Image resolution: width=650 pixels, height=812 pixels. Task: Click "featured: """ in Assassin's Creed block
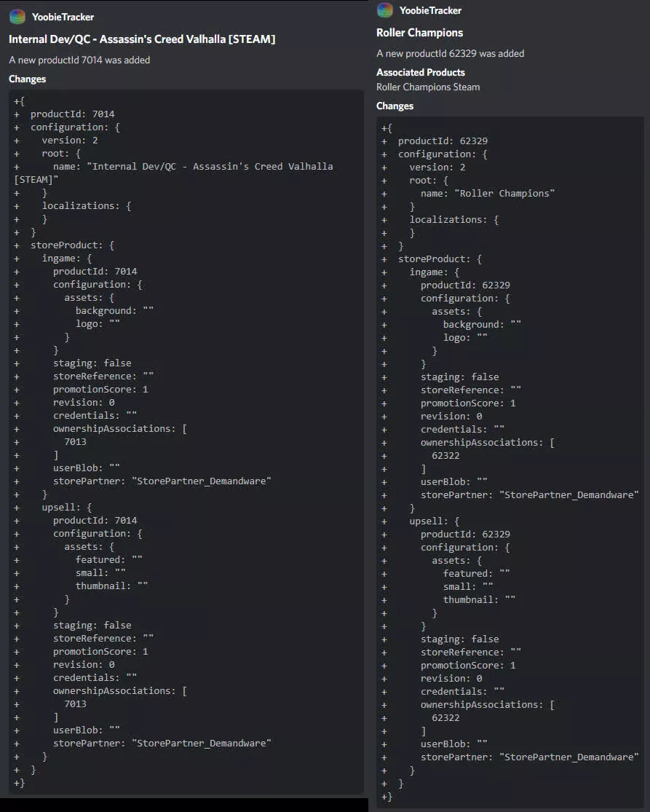108,560
